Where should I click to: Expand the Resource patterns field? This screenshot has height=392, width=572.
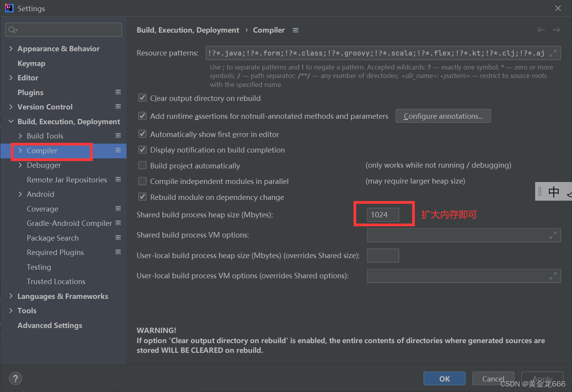point(553,53)
